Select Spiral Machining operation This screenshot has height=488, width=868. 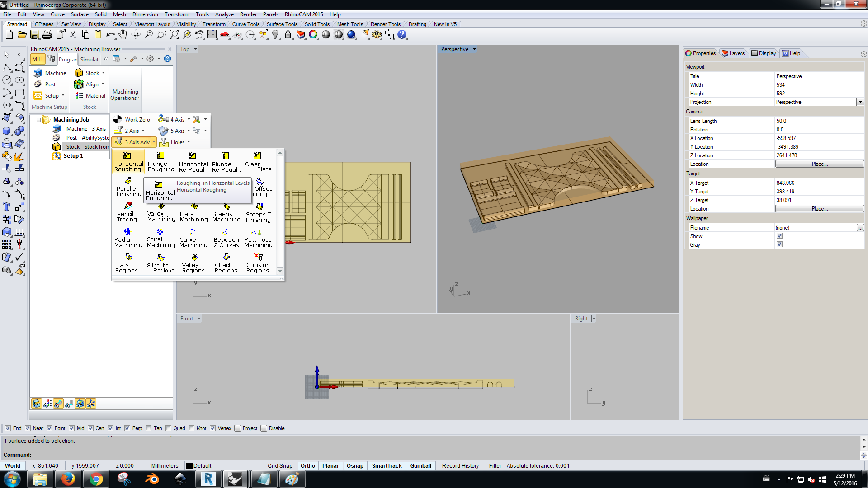(x=160, y=238)
